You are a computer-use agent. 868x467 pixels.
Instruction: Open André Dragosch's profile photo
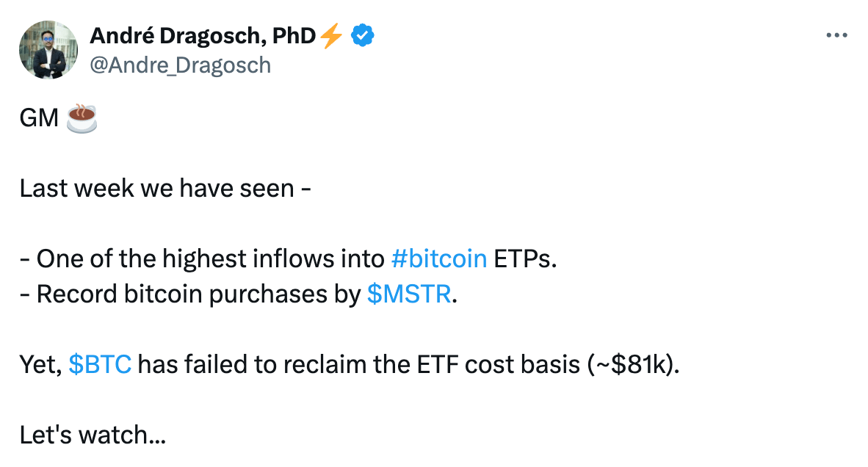tap(49, 50)
